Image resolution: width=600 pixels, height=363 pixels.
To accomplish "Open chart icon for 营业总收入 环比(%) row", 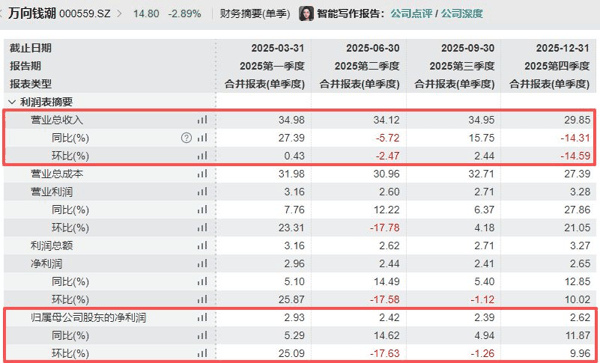I will click(202, 156).
